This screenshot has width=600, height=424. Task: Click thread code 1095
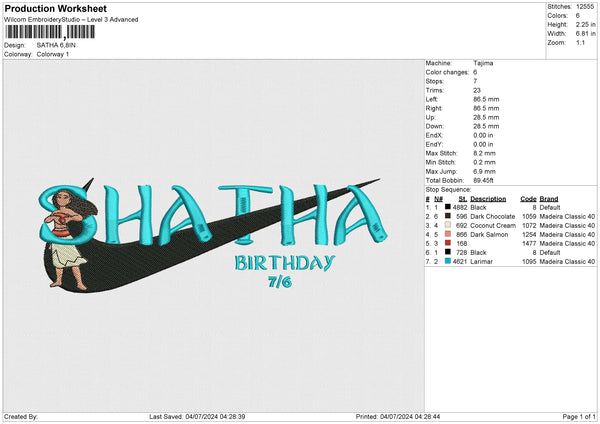[529, 262]
